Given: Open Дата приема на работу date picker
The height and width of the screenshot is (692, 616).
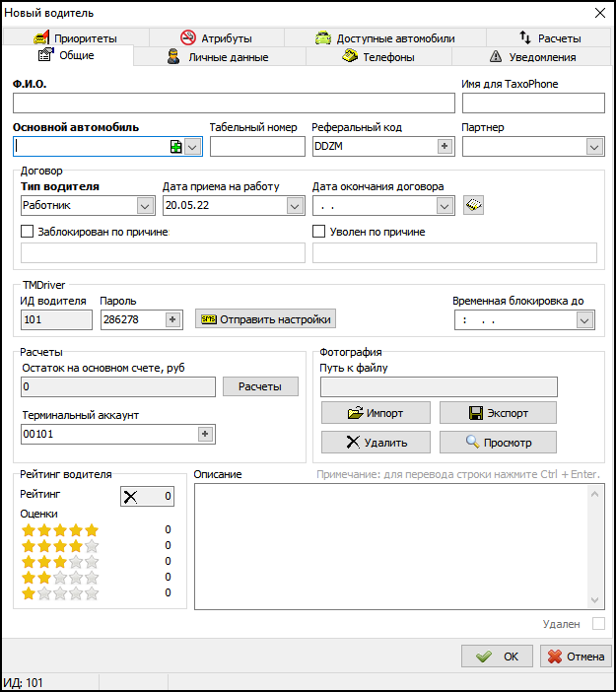Looking at the screenshot, I should tap(295, 205).
